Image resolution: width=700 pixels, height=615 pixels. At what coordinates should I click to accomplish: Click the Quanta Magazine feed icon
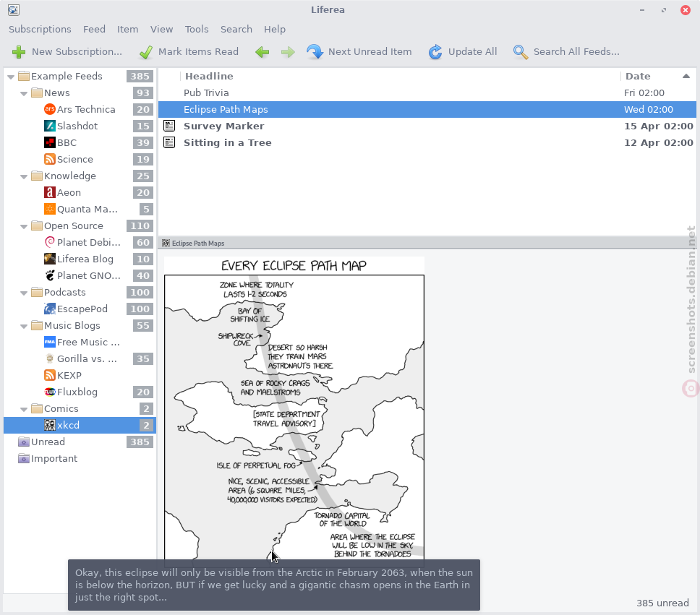click(50, 209)
